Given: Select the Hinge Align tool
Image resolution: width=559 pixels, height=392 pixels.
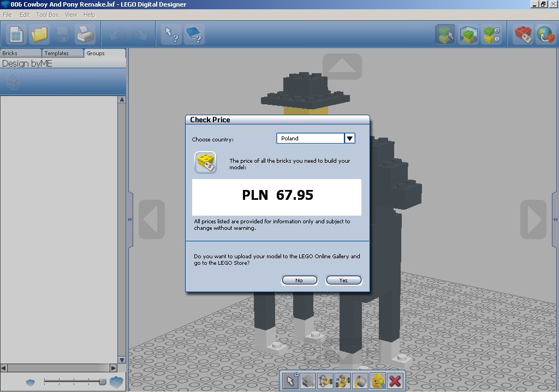Looking at the screenshot, I should pyautogui.click(x=343, y=381).
